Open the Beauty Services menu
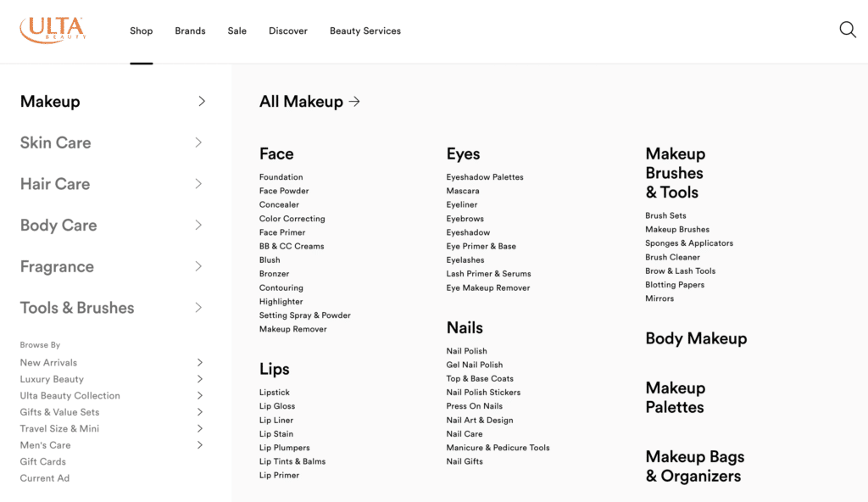The height and width of the screenshot is (502, 868). pyautogui.click(x=364, y=31)
